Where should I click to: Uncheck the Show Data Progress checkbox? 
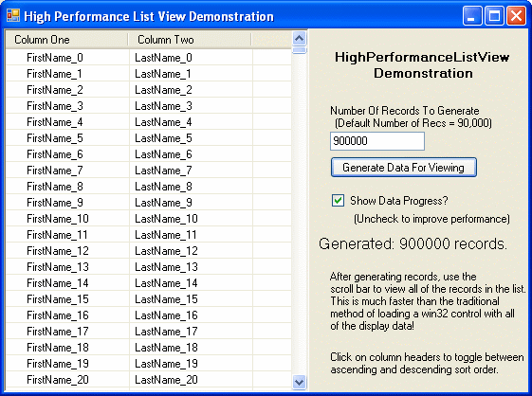click(x=338, y=201)
